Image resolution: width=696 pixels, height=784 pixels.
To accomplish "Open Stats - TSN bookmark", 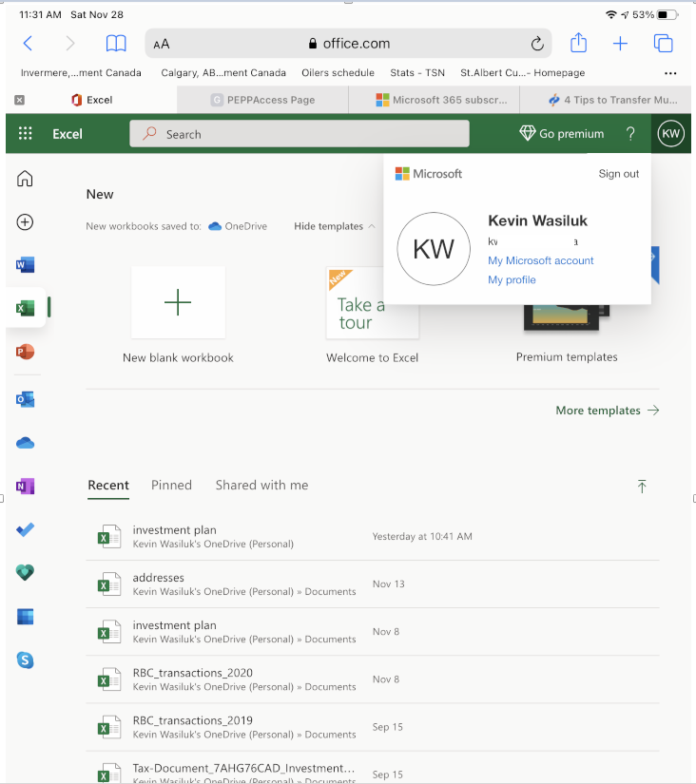I will 417,73.
